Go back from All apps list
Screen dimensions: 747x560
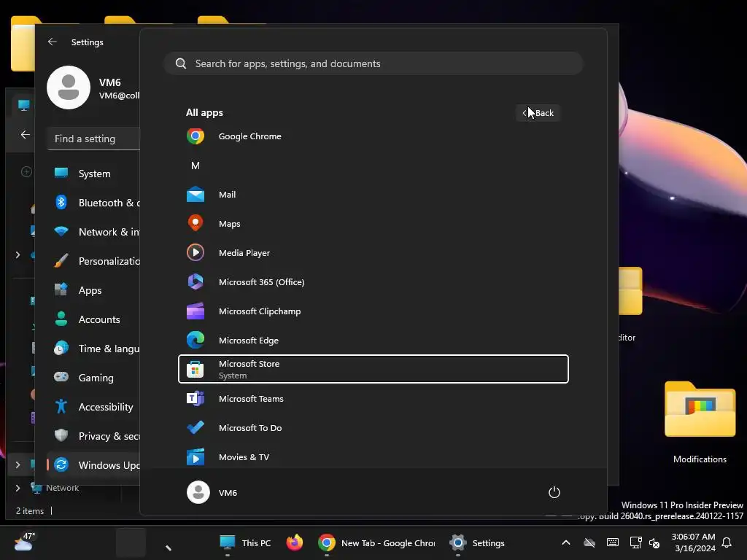[x=538, y=113]
